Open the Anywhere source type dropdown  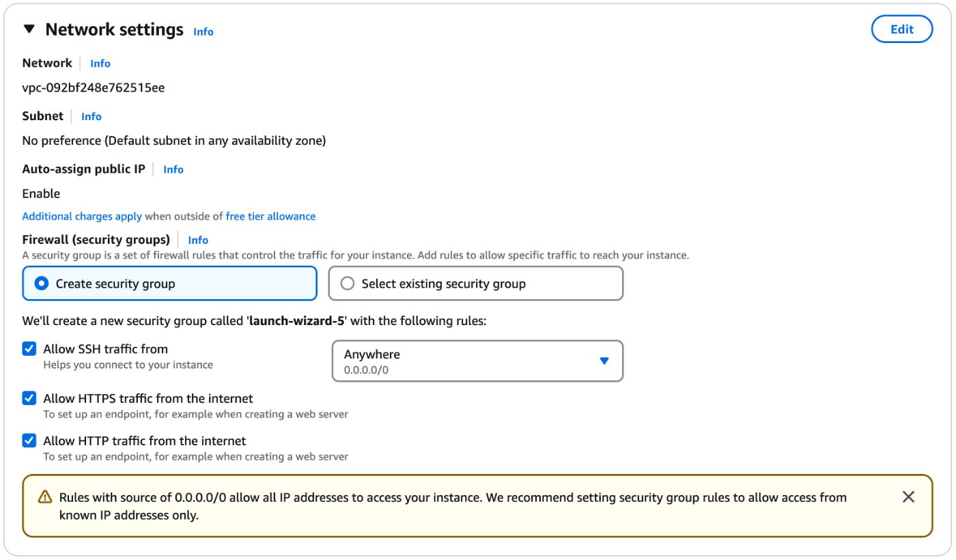[x=477, y=361]
